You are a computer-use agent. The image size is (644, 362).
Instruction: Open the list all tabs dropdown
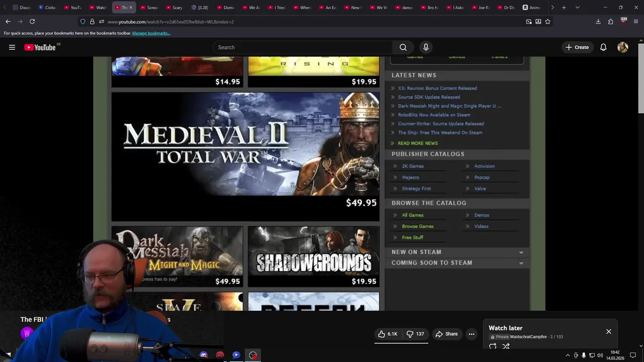click(x=577, y=8)
